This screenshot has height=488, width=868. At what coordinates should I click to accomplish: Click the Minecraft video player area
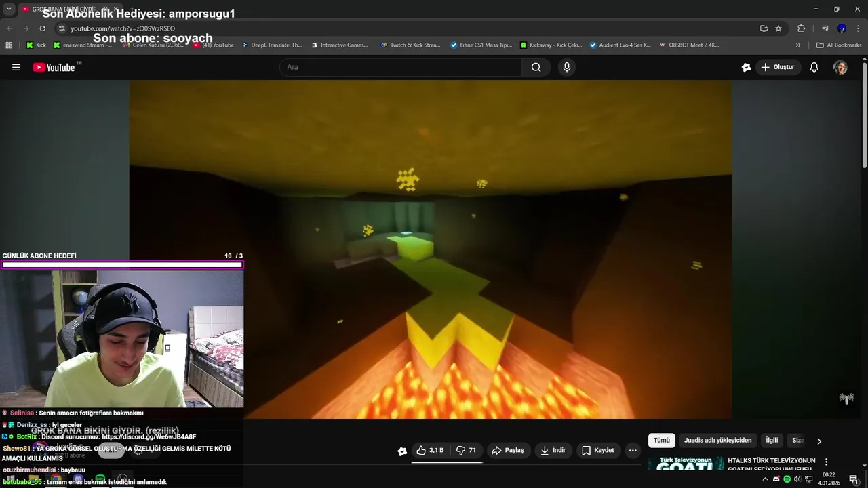pyautogui.click(x=431, y=249)
